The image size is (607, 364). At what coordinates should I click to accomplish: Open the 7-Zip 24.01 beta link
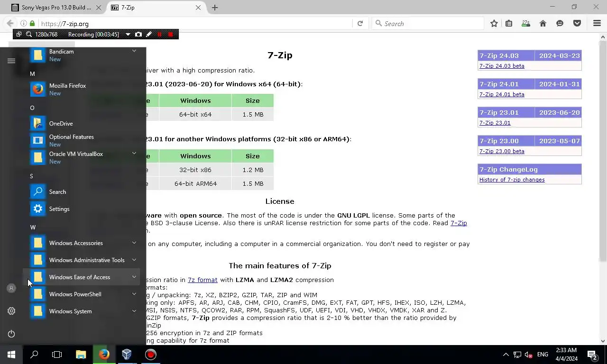point(502,94)
